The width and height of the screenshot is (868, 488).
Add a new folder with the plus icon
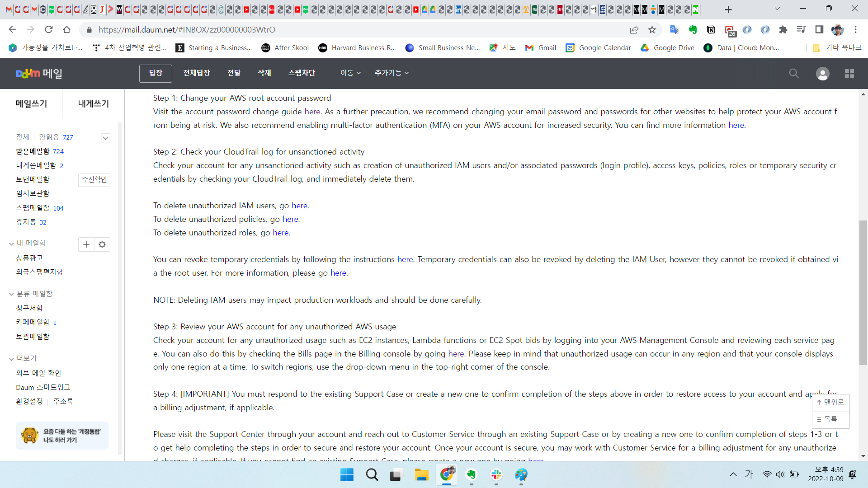click(86, 244)
